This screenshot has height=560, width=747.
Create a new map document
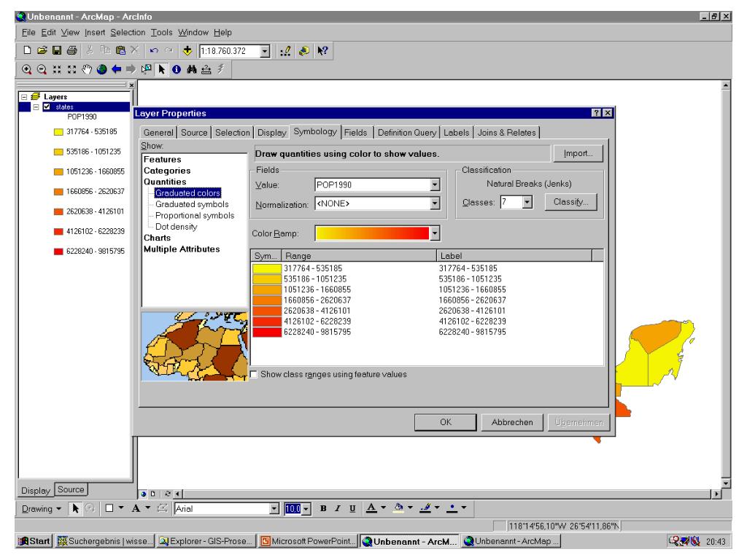click(27, 50)
